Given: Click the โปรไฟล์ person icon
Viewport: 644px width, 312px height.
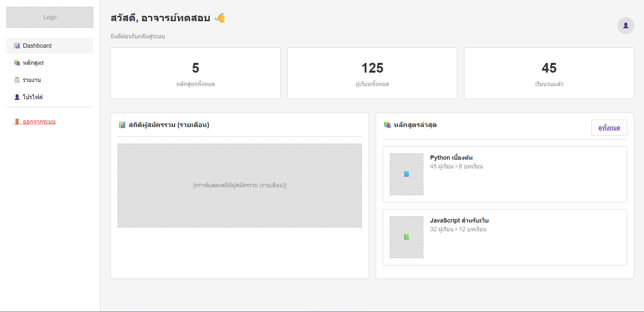Looking at the screenshot, I should (16, 97).
